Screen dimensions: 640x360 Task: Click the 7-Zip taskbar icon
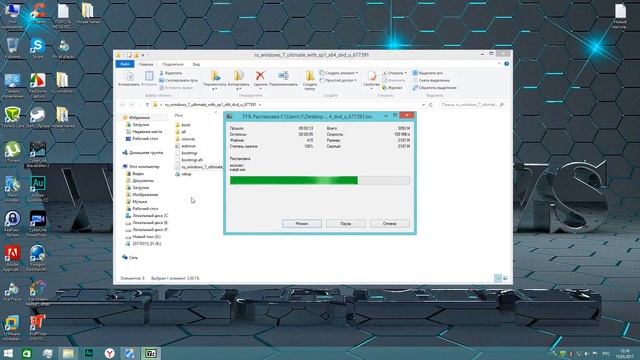[151, 353]
